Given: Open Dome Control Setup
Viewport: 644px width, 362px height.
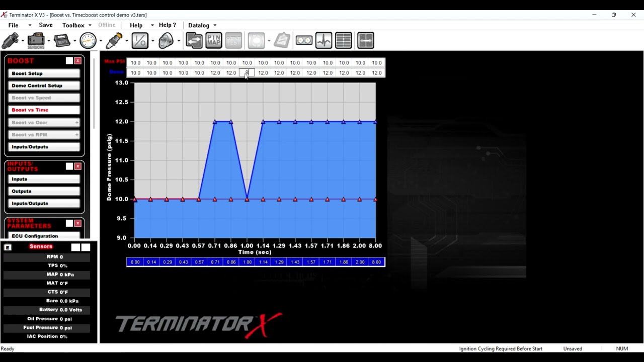Looking at the screenshot, I should pyautogui.click(x=44, y=85).
